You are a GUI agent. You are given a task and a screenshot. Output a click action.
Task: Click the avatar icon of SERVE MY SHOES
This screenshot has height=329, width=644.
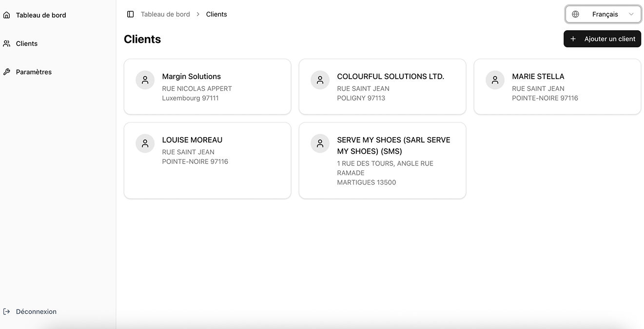[x=320, y=144]
